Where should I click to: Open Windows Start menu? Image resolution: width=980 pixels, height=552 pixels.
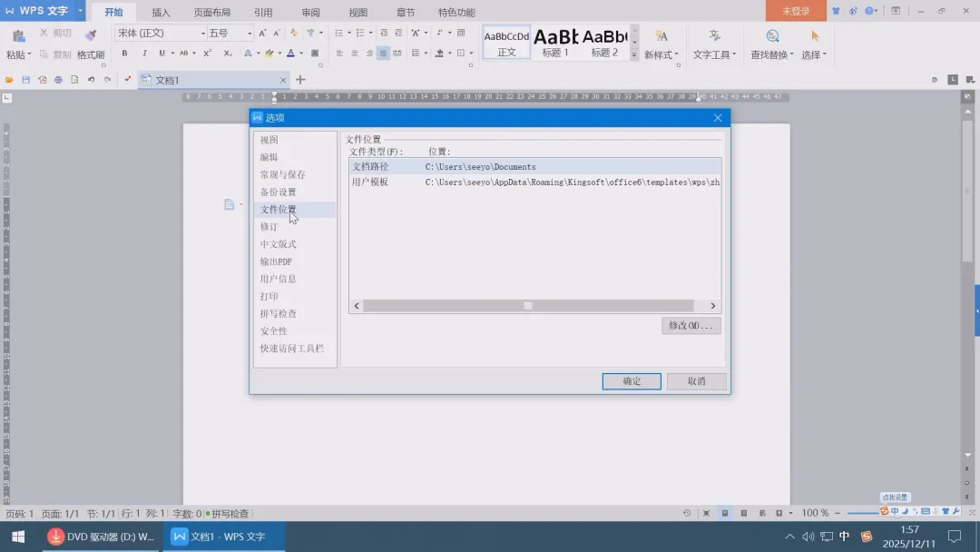[18, 537]
